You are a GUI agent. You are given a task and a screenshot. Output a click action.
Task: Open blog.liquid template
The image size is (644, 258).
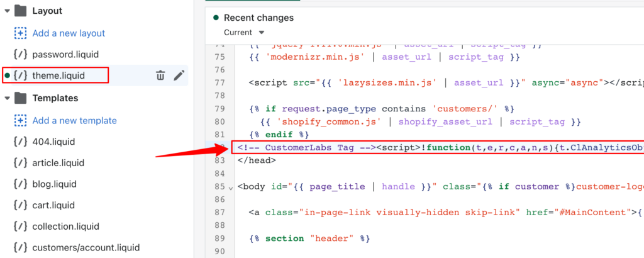click(54, 184)
